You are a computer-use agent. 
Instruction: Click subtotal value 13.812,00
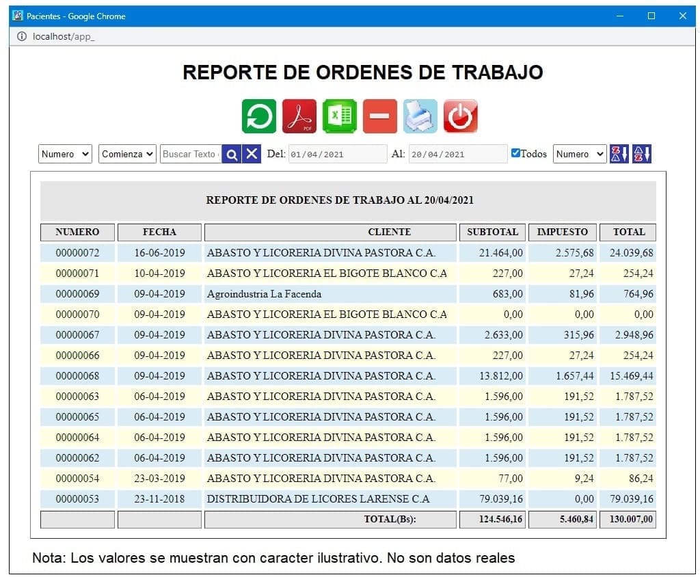click(500, 376)
